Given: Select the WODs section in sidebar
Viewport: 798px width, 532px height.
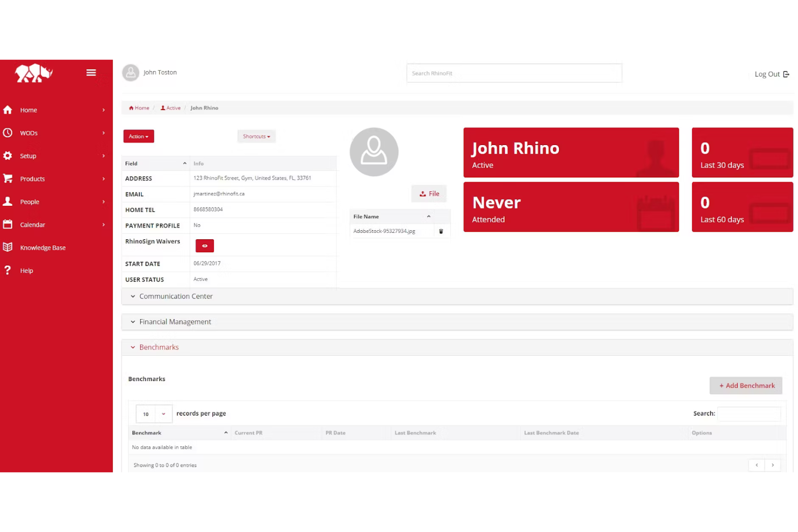Looking at the screenshot, I should [x=8, y=133].
